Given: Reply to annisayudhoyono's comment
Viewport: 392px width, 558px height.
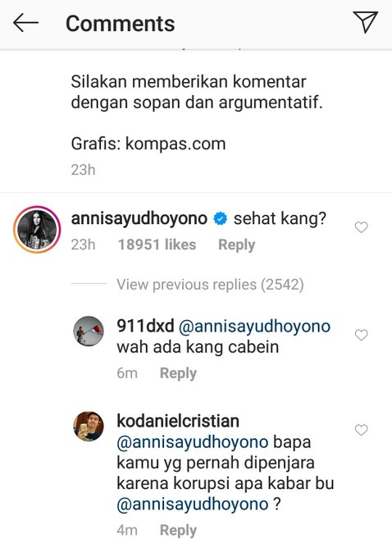Looking at the screenshot, I should 236,245.
